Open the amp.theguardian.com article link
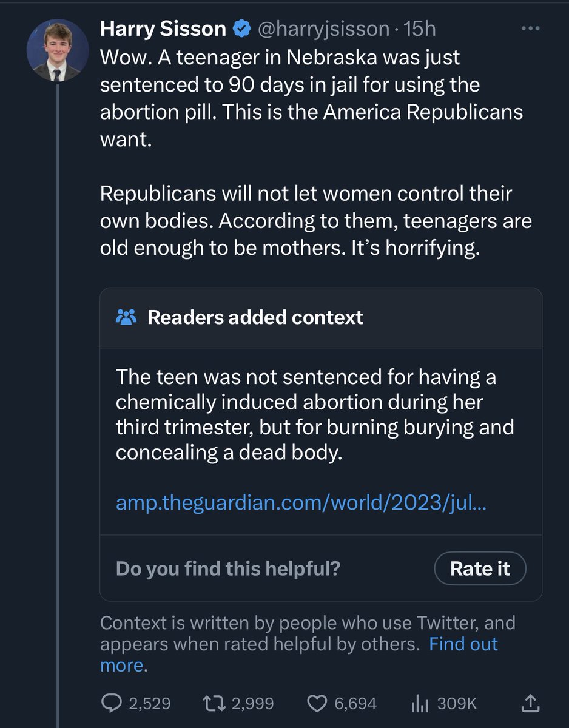This screenshot has width=569, height=728. click(x=301, y=503)
